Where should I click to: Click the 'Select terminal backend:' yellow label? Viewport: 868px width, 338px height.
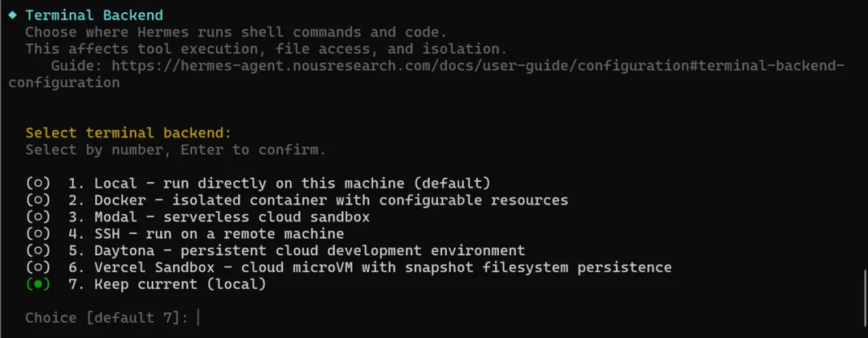pyautogui.click(x=128, y=133)
